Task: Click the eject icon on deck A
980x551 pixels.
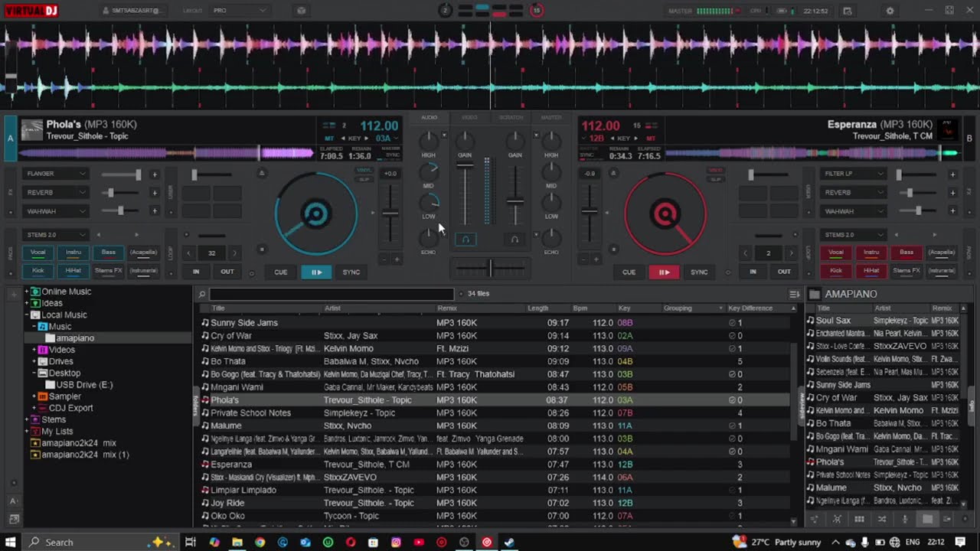Action: point(262,174)
